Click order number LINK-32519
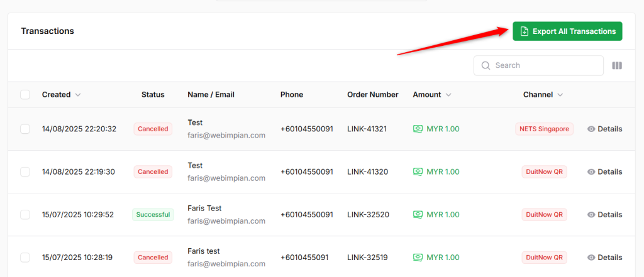The image size is (644, 277). click(x=367, y=258)
